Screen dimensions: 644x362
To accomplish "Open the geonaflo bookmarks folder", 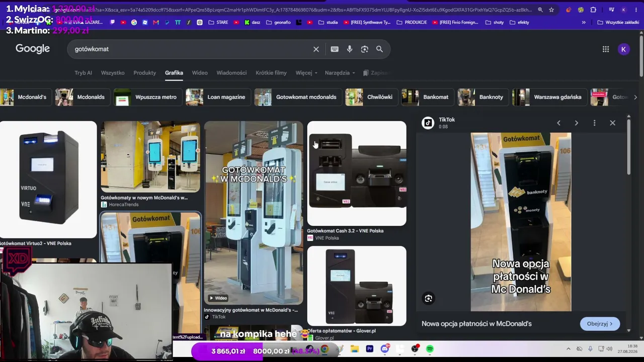I will click(278, 22).
